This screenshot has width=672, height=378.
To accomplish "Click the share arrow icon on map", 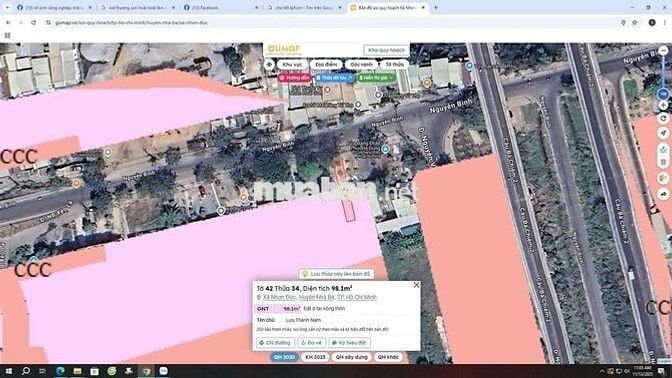I will (663, 194).
